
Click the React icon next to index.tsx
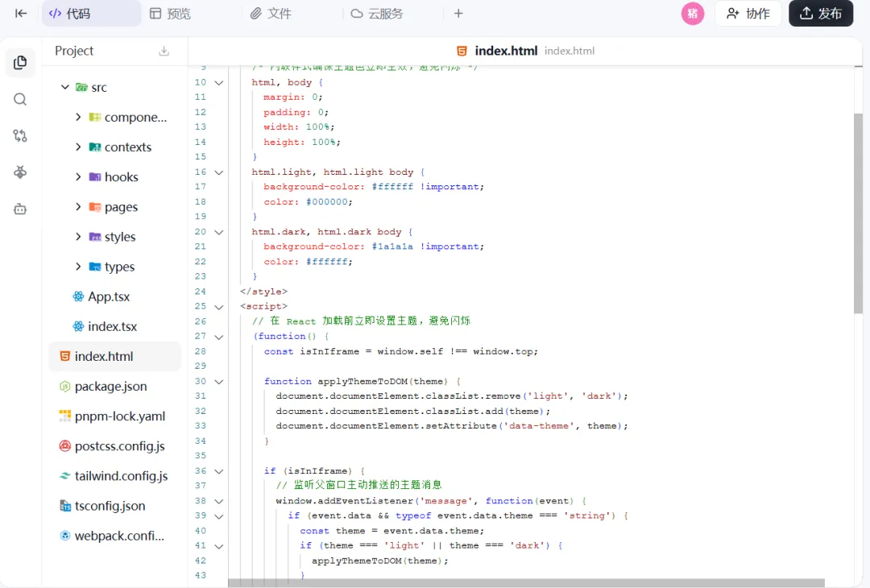point(79,326)
